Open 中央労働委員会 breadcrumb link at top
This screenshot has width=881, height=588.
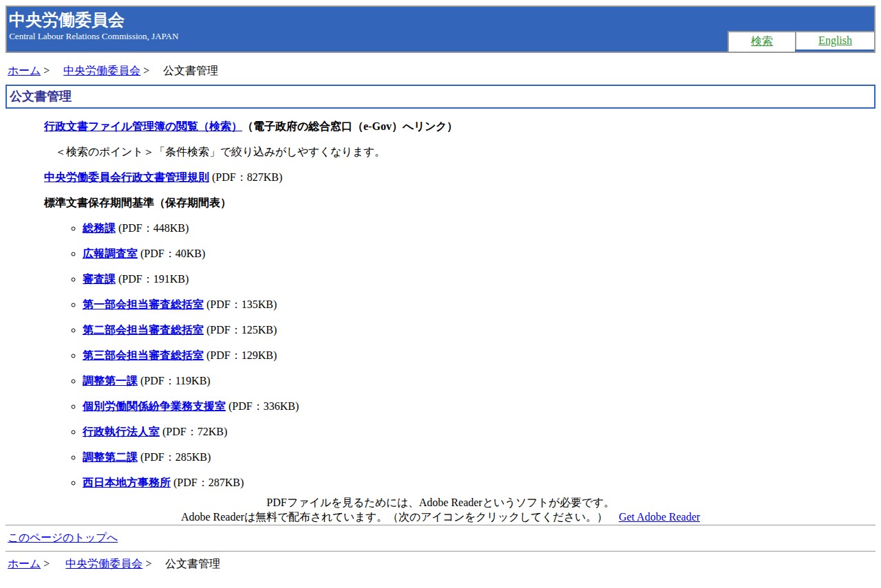(101, 70)
